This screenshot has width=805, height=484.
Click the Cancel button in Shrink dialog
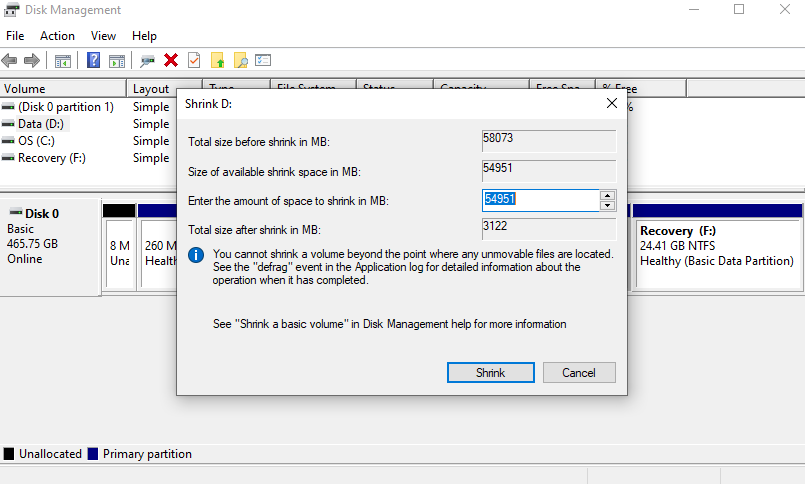[x=579, y=373]
